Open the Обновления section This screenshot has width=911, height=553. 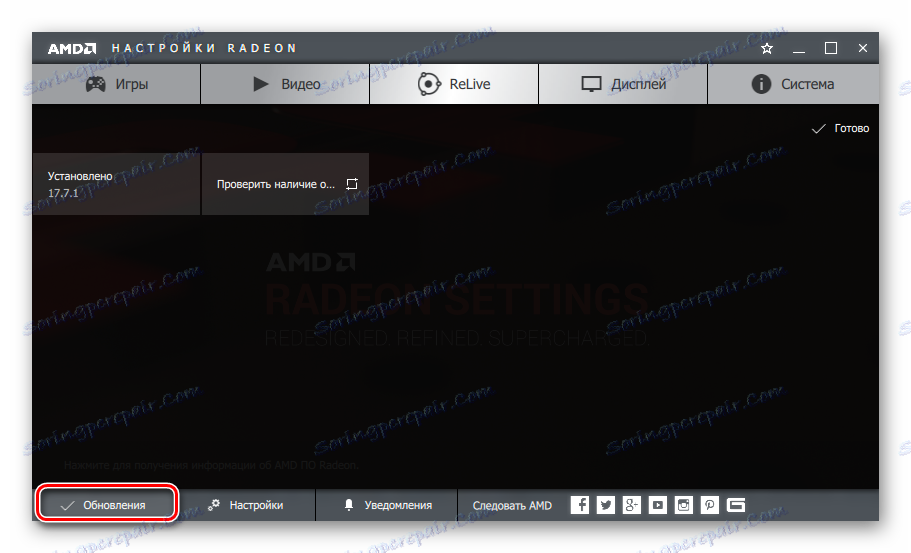click(x=106, y=505)
